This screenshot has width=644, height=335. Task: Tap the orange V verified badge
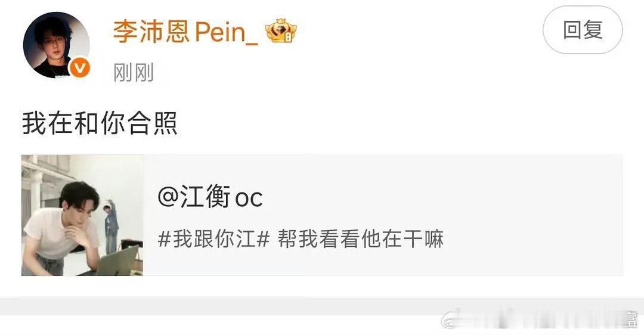point(80,68)
